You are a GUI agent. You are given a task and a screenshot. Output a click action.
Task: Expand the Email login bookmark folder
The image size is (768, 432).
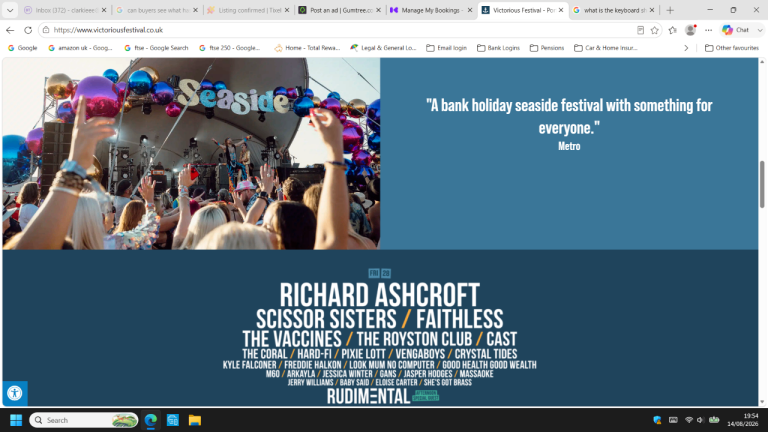446,48
